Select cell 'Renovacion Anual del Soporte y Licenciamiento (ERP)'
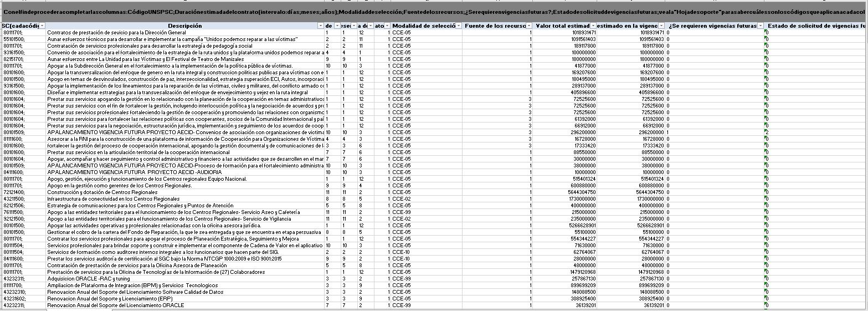 186,299
